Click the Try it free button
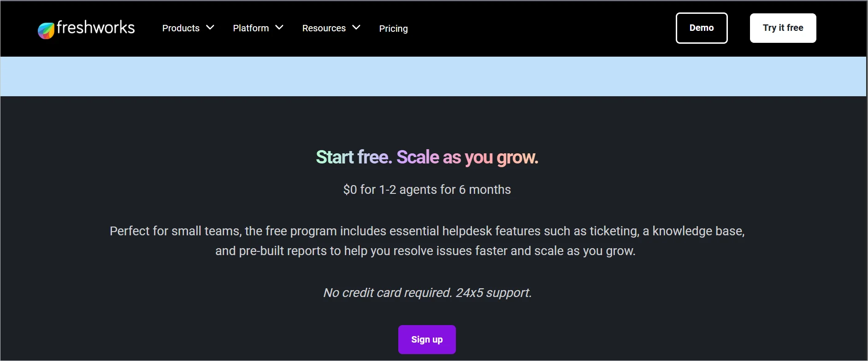 [782, 28]
